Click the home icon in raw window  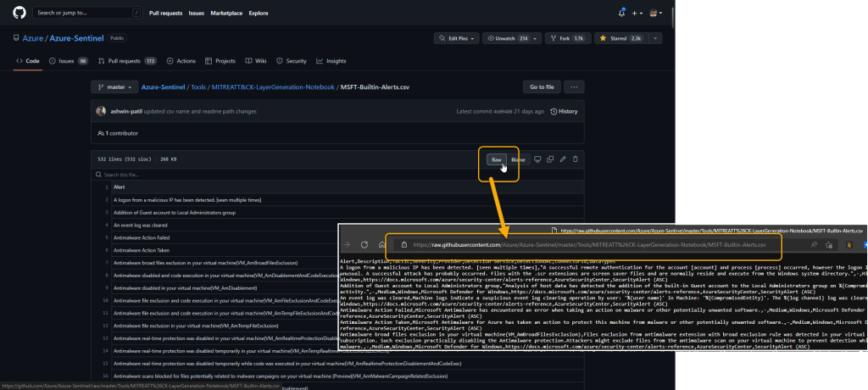coord(381,244)
